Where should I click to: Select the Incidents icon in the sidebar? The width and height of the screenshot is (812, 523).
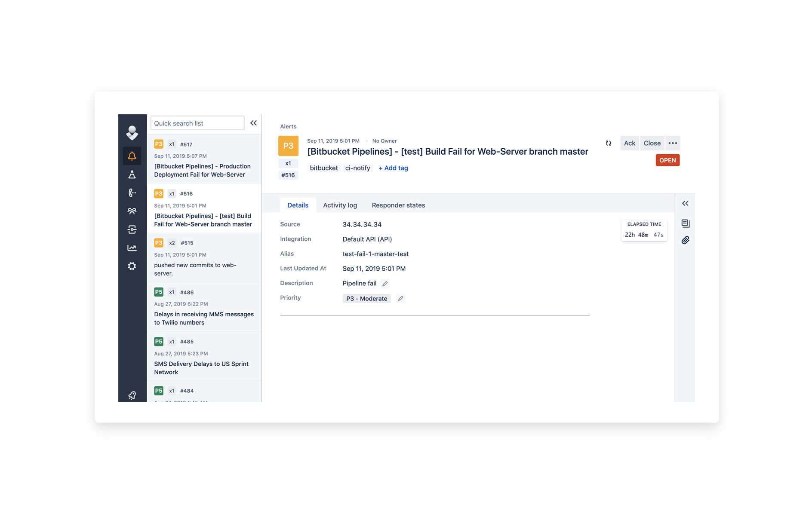[x=132, y=174]
